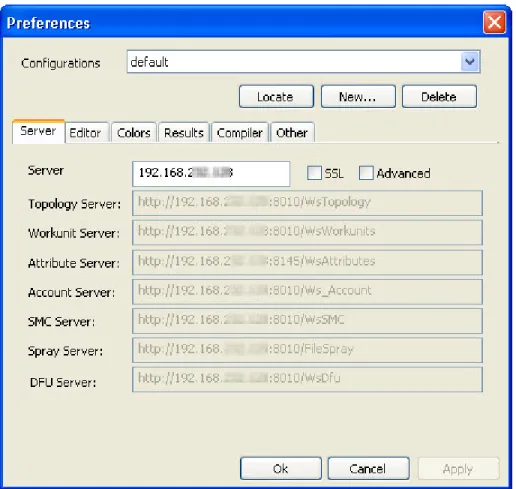Tick the Advanced checkbox
Image resolution: width=516 pixels, height=489 pixels.
coord(366,173)
